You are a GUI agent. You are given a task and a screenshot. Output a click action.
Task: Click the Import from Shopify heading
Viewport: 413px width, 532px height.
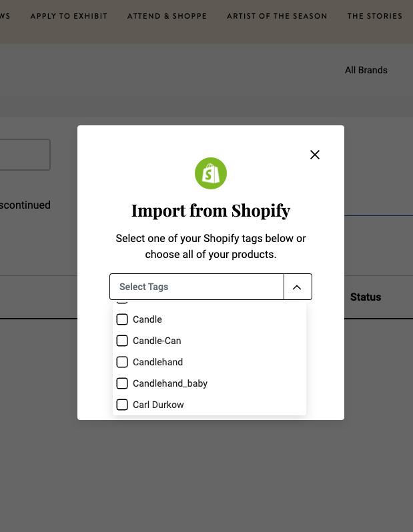tap(211, 211)
